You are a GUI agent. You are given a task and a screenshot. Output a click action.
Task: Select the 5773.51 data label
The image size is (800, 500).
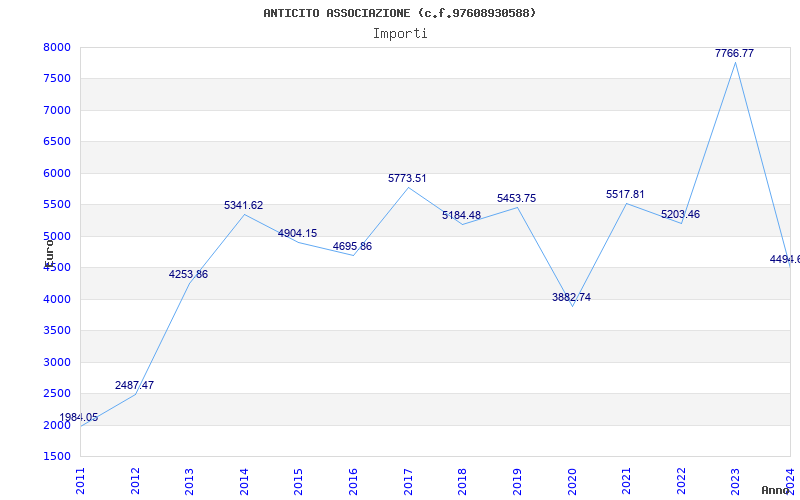coord(407,178)
